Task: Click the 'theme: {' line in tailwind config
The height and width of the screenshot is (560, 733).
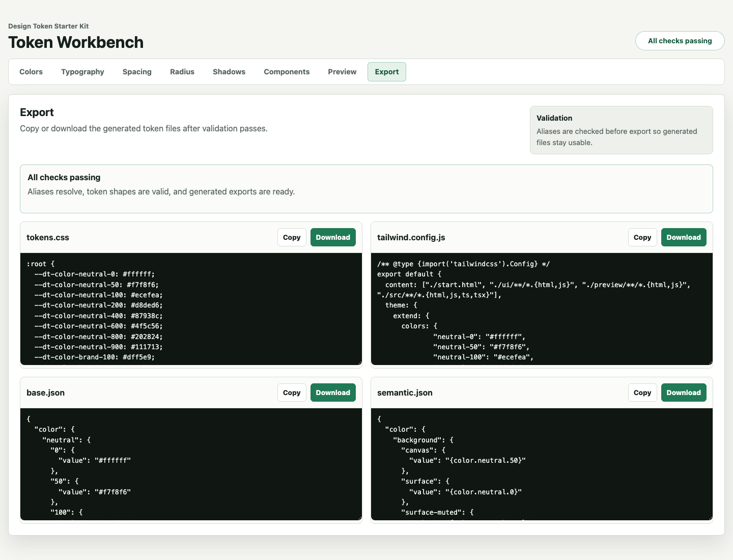Action: [x=401, y=305]
